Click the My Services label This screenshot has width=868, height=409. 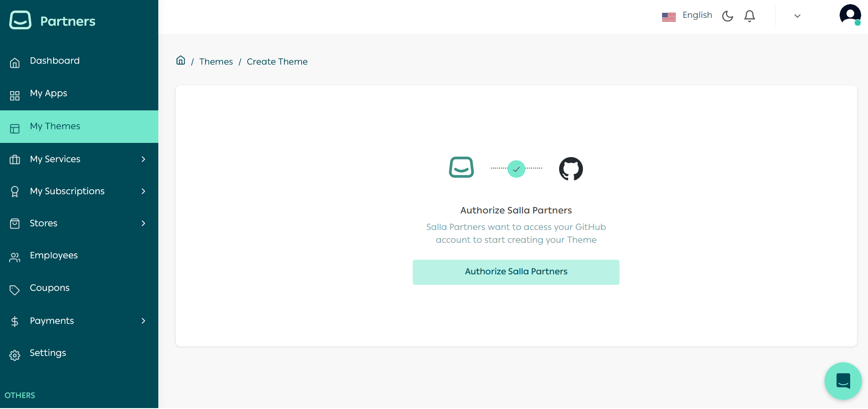[x=55, y=159]
